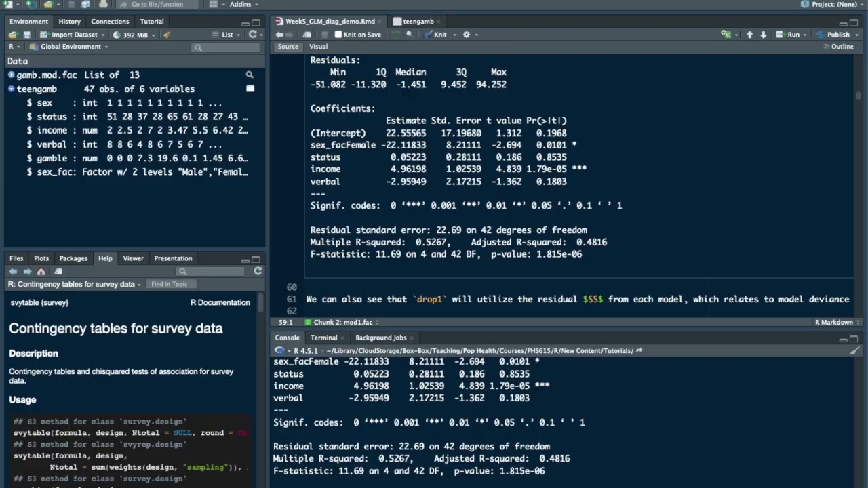The image size is (868, 488).
Task: Collapse the teengamb data entry
Action: coord(11,89)
